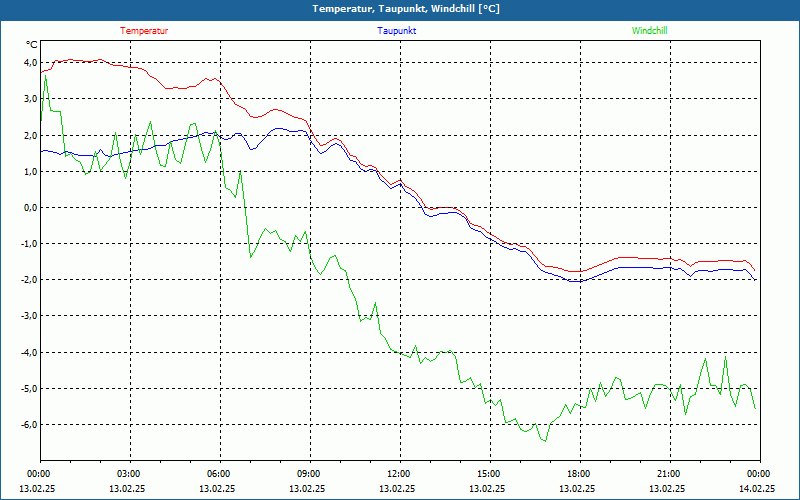The width and height of the screenshot is (800, 500).
Task: Click the 2,0 y-axis value
Action: click(x=32, y=135)
